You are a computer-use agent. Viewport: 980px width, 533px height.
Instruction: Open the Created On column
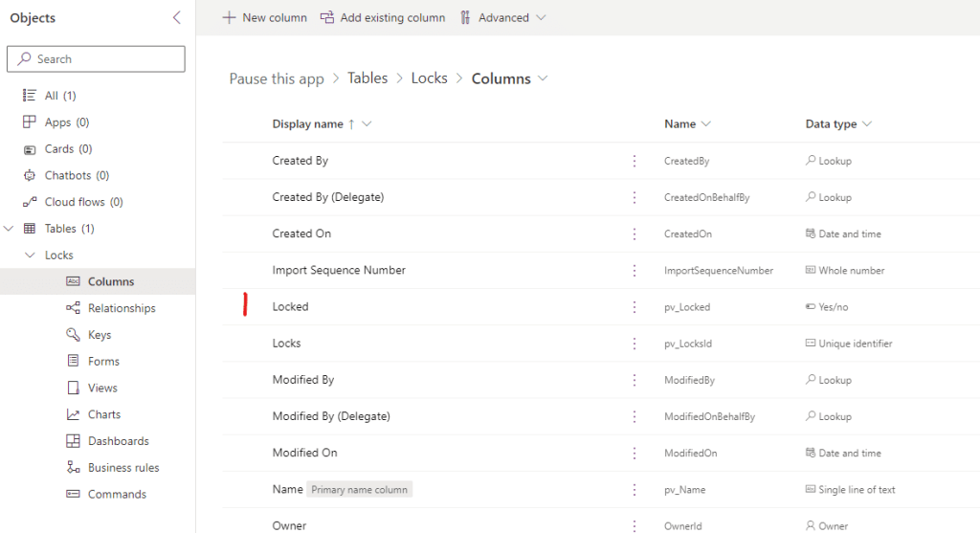pos(301,233)
